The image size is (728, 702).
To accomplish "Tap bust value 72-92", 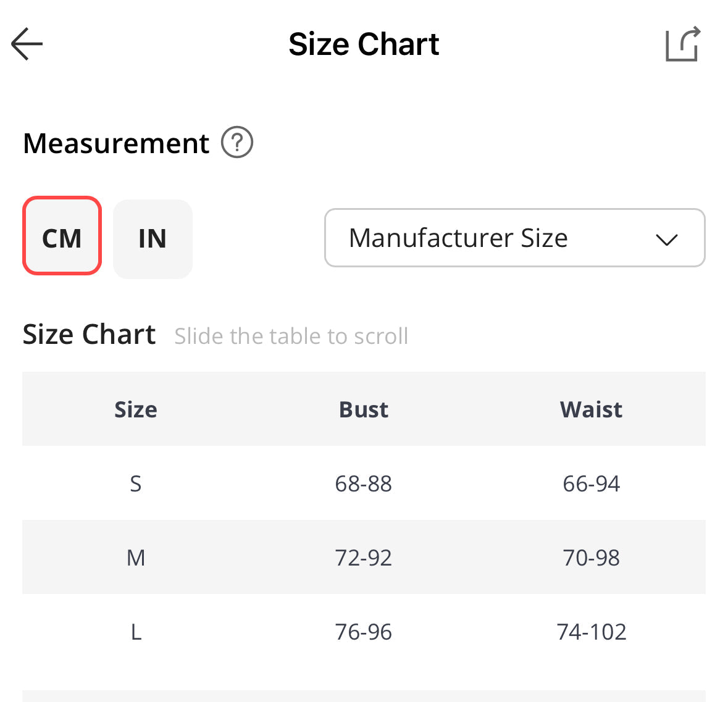I will point(363,558).
